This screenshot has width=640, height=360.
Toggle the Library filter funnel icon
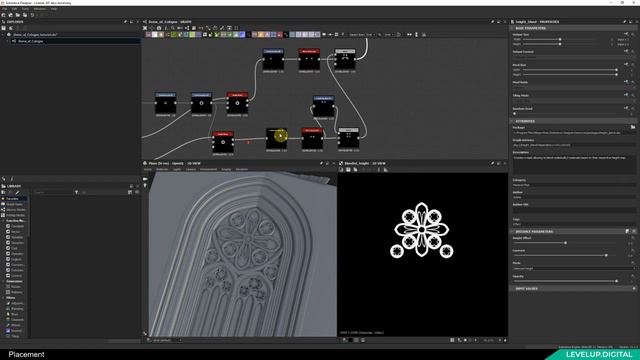click(76, 192)
